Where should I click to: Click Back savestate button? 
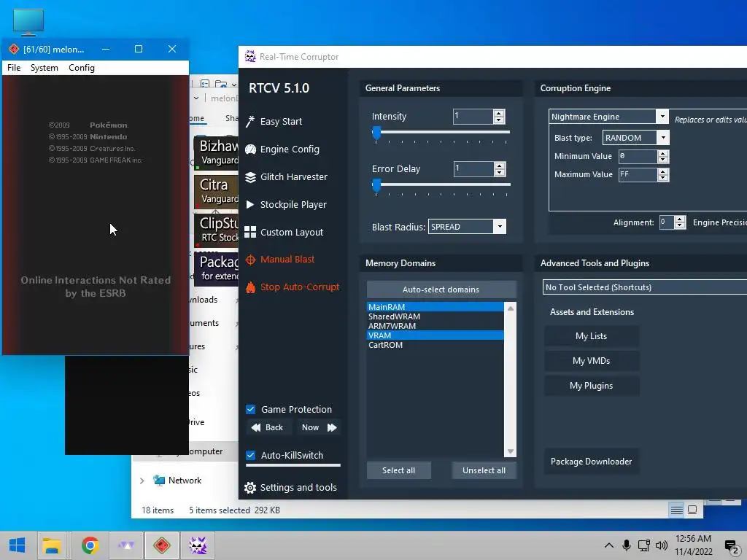(268, 427)
